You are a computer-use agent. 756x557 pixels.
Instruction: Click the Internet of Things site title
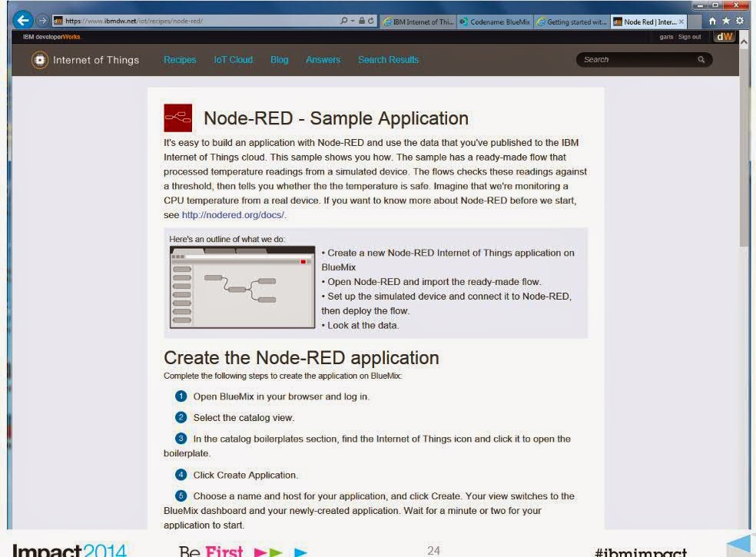click(96, 60)
